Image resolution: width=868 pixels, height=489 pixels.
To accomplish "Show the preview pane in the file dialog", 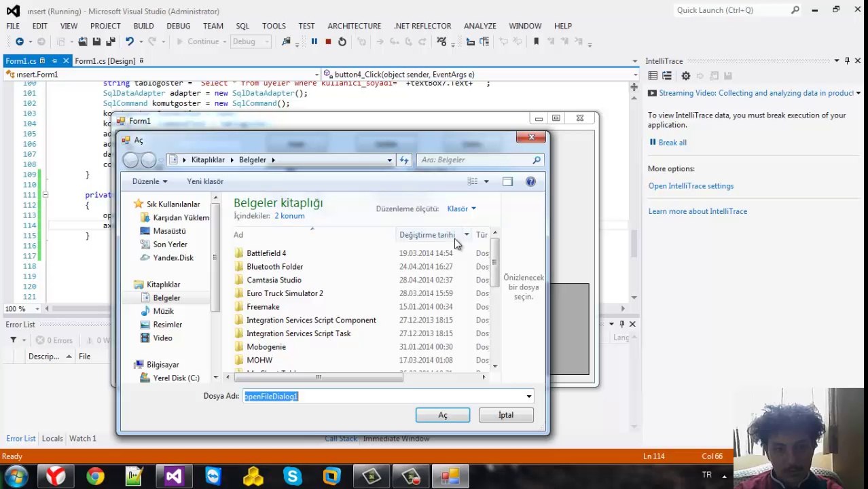I will coord(507,181).
